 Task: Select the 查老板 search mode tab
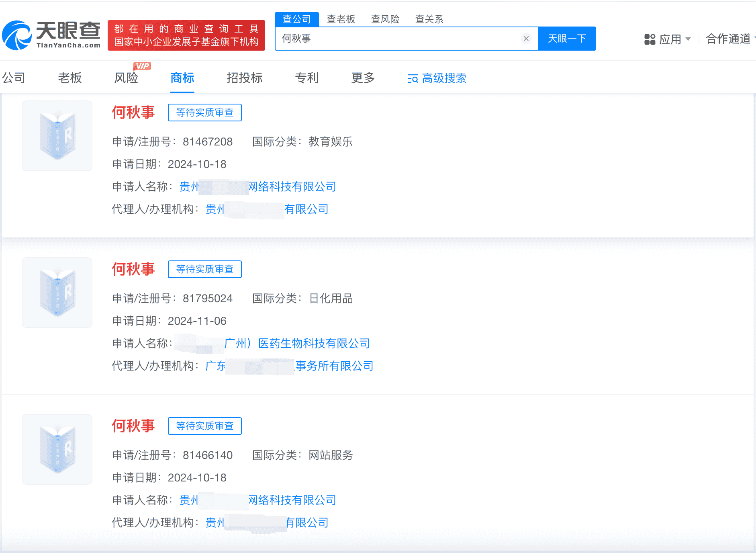click(x=341, y=19)
